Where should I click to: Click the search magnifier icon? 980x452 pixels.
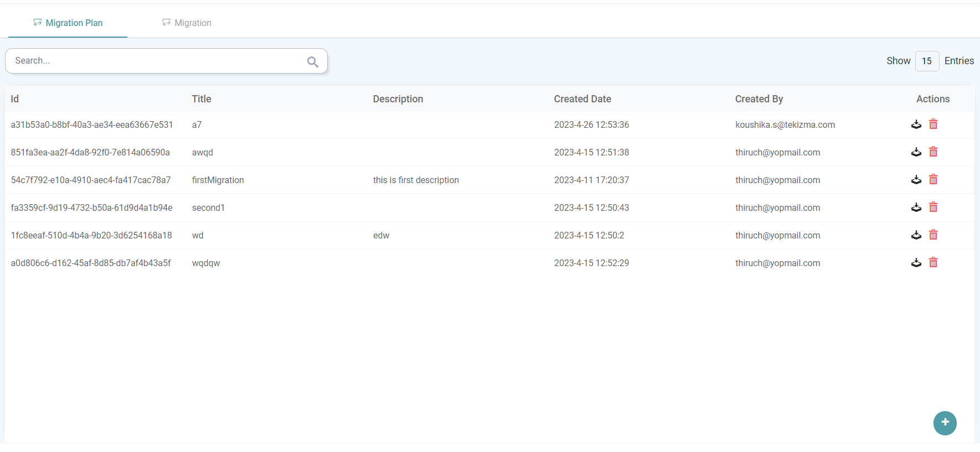[313, 62]
